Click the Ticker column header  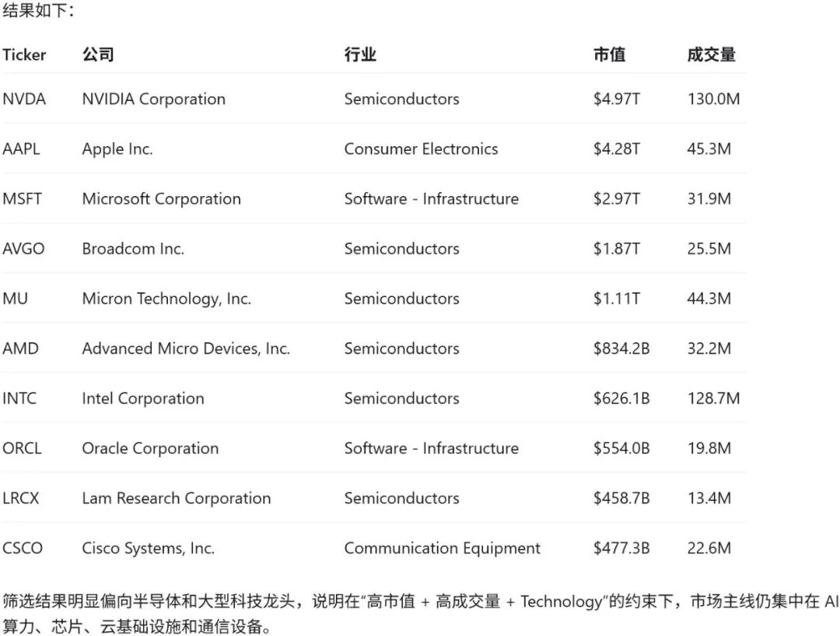pyautogui.click(x=24, y=54)
